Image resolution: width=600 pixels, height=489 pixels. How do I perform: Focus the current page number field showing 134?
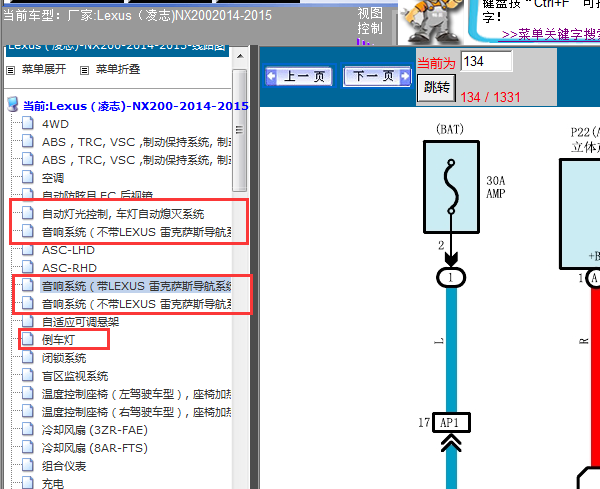click(x=486, y=61)
